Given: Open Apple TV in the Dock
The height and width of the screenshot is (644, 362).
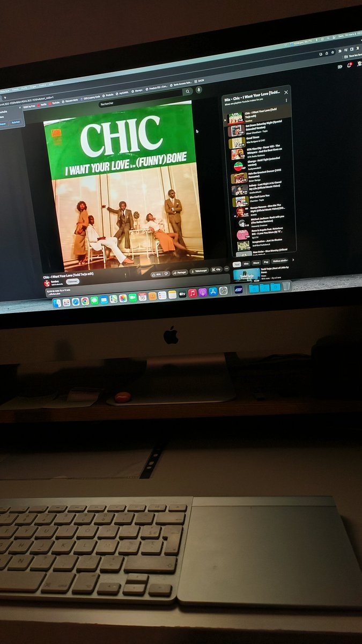Looking at the screenshot, I should click(182, 295).
